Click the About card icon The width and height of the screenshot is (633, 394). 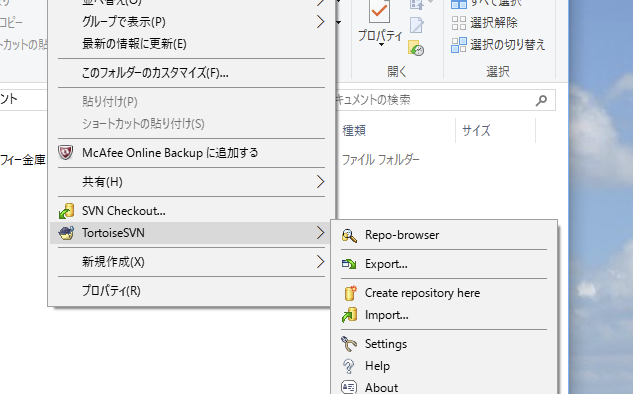[x=349, y=388]
